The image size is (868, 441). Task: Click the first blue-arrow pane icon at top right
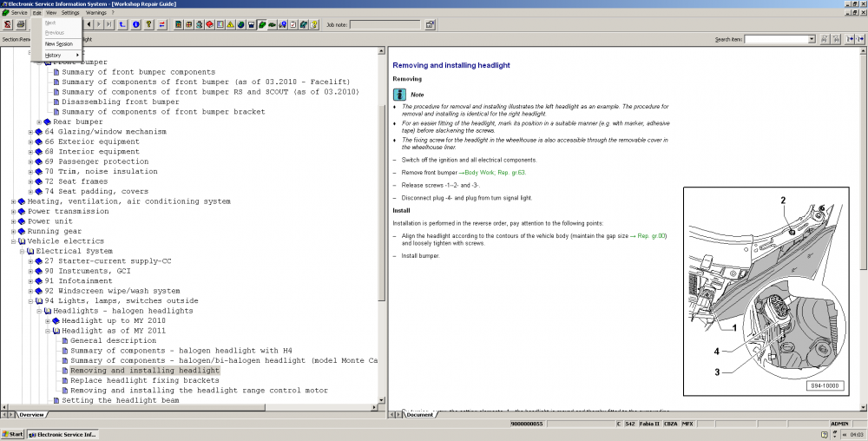pyautogui.click(x=850, y=39)
